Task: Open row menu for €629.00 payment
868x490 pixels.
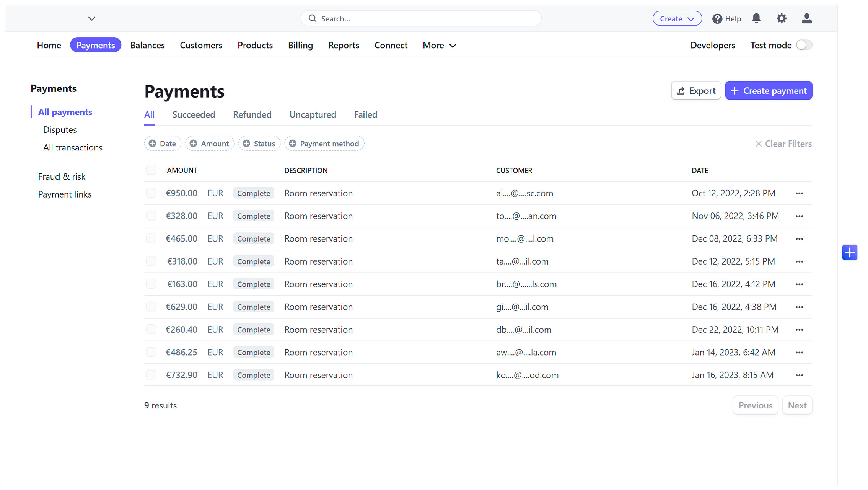Action: [x=799, y=307]
